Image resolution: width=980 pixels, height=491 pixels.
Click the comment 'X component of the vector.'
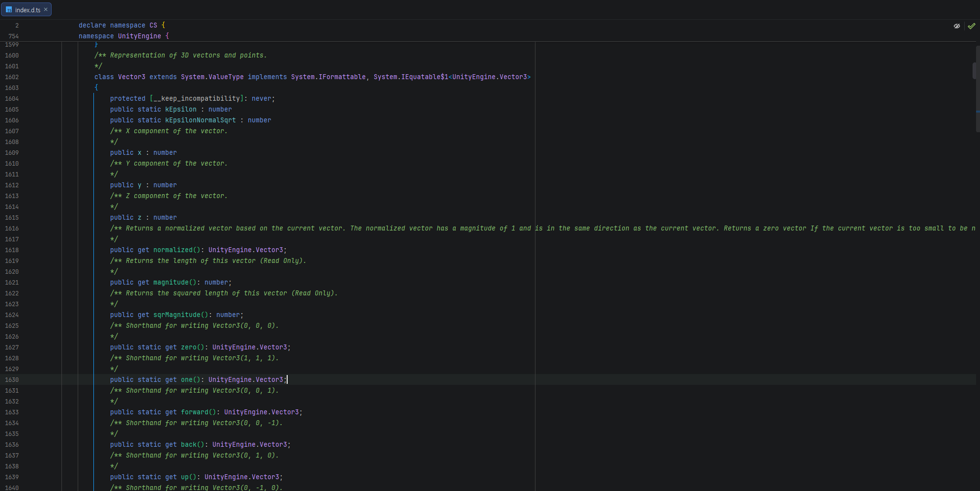tap(177, 131)
